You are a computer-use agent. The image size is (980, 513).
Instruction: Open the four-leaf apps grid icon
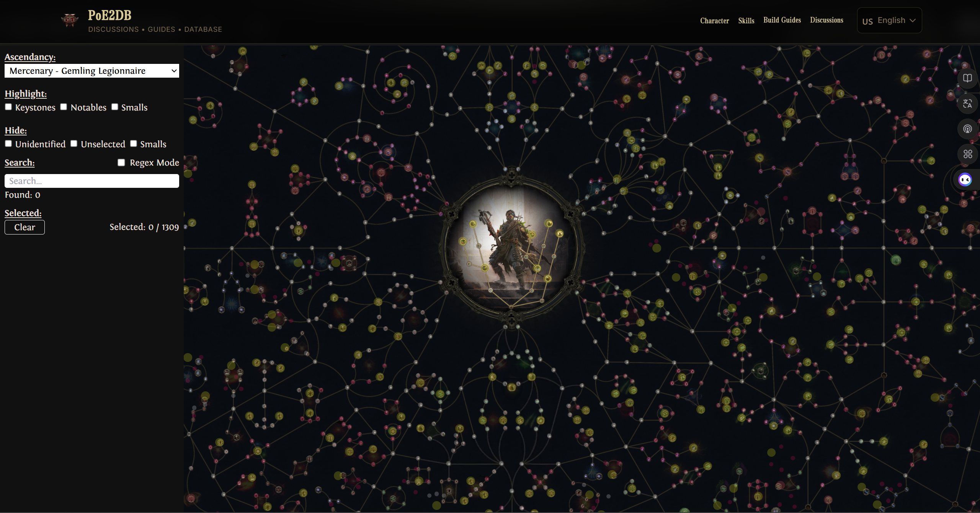967,154
